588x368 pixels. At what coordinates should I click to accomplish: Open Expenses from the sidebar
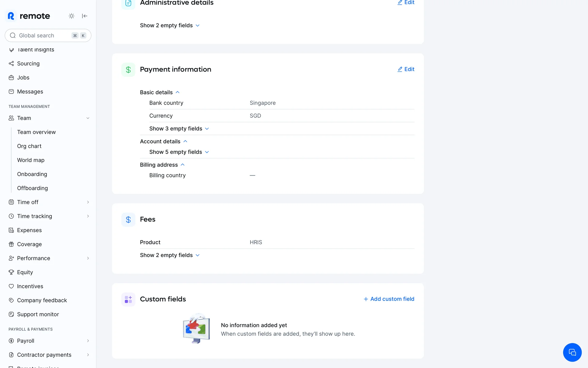pos(29,230)
